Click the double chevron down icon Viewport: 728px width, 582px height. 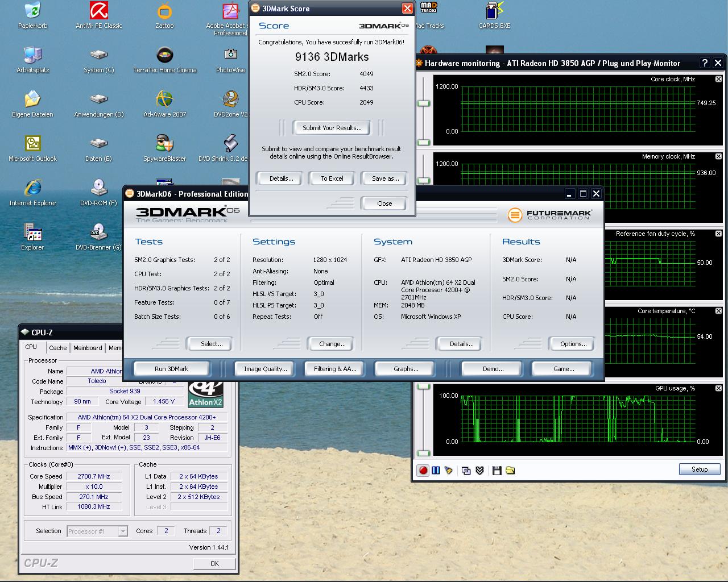click(x=479, y=471)
